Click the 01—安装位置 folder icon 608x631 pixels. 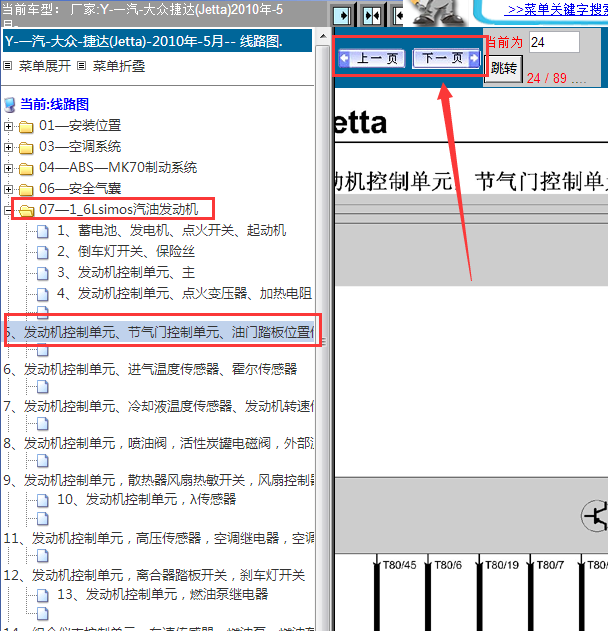pyautogui.click(x=26, y=127)
